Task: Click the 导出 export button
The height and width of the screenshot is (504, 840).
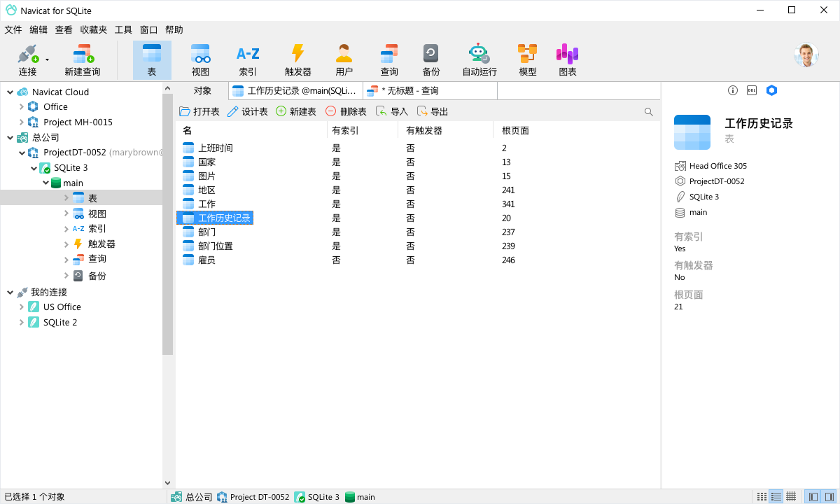Action: (433, 112)
